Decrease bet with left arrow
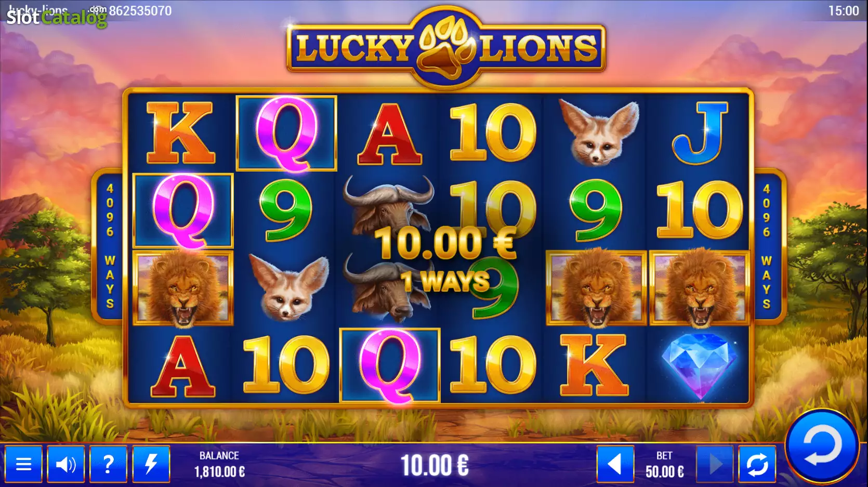This screenshot has height=487, width=868. point(615,464)
